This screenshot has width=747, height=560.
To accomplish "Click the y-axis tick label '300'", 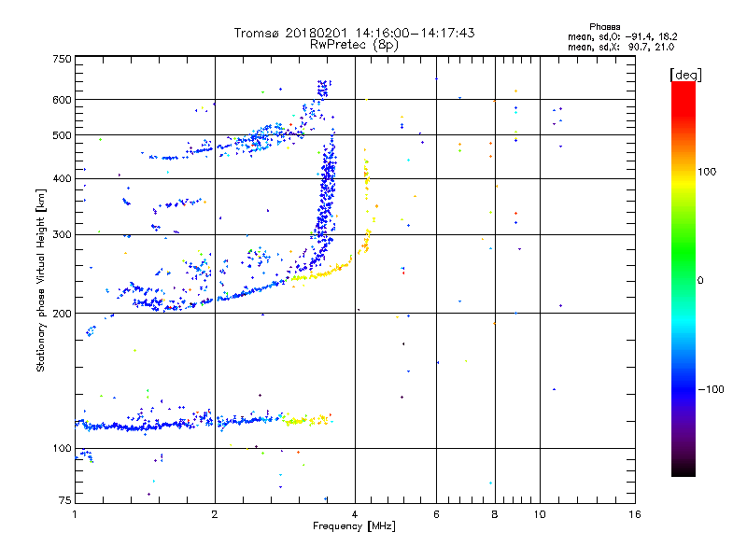I will point(62,234).
